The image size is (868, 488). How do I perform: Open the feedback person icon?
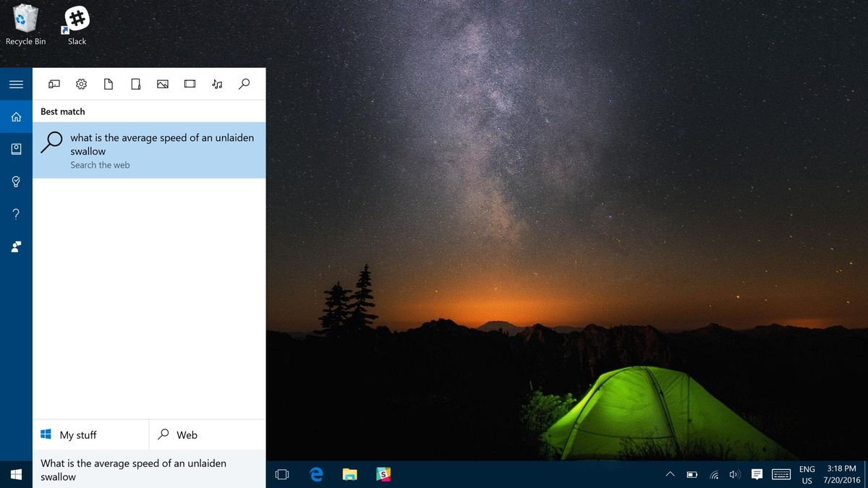(16, 247)
